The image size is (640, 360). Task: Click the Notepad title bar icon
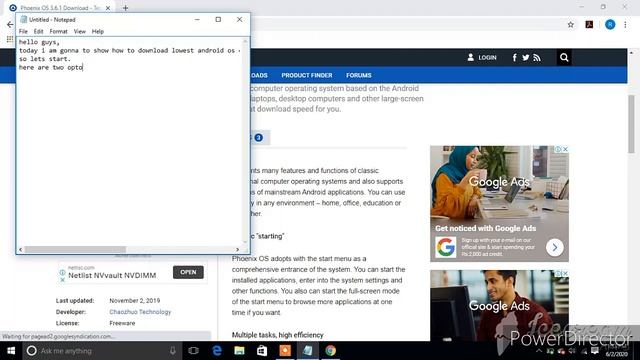[23, 20]
